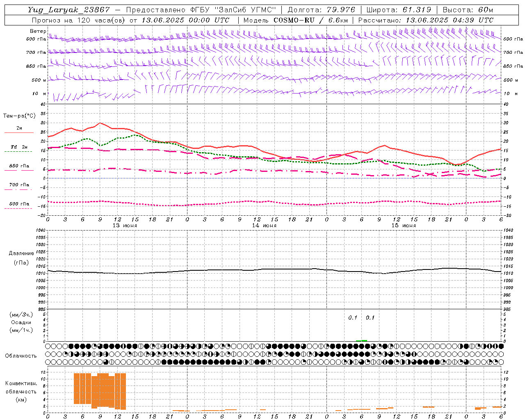Screen dimensions: 525x420
Task: Click the (км) unit label
Action: tap(21, 399)
